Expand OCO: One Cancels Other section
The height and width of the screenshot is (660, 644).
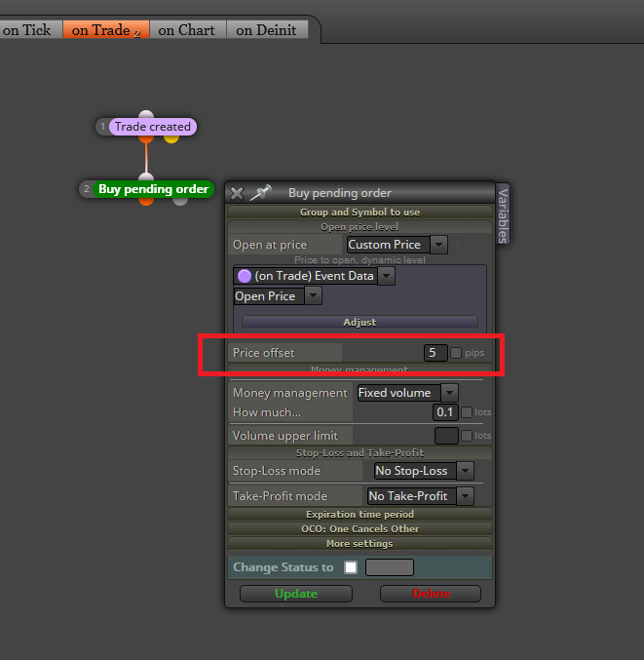pyautogui.click(x=360, y=529)
